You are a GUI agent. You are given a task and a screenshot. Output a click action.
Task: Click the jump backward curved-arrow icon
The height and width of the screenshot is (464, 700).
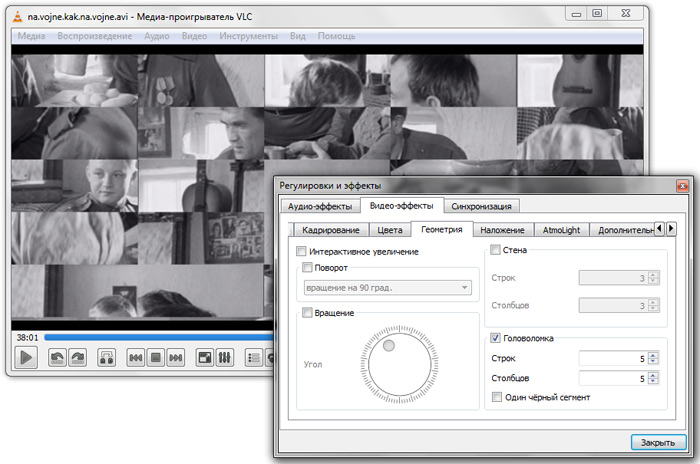[x=58, y=357]
